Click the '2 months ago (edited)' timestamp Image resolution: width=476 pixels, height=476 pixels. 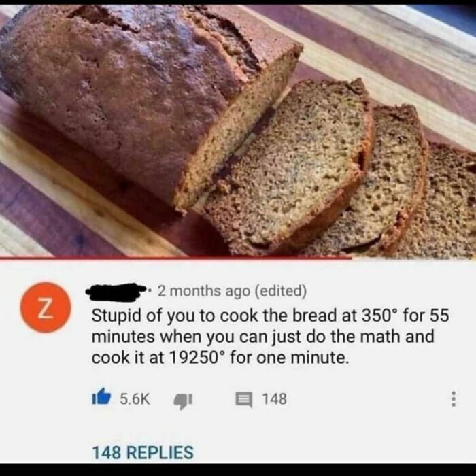coord(232,291)
